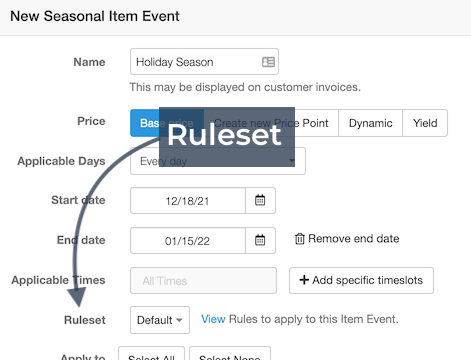
Task: Choose the Dynamic price option
Action: (370, 123)
